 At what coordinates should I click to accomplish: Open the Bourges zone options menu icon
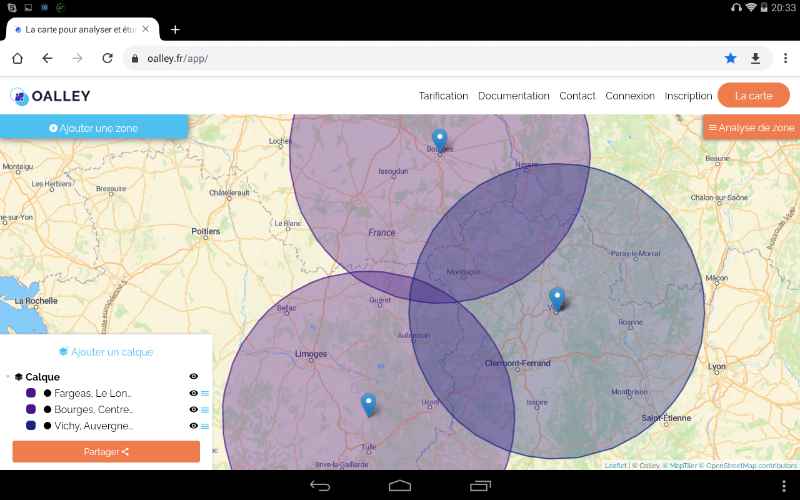[x=205, y=410]
